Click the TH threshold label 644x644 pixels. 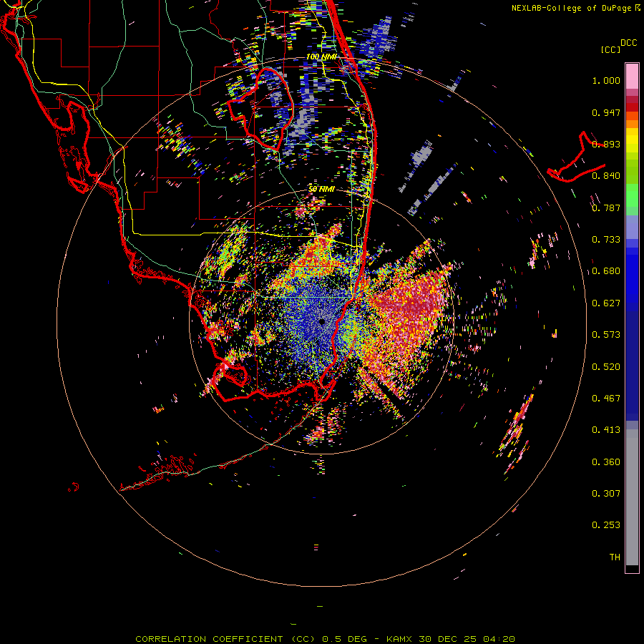615,557
